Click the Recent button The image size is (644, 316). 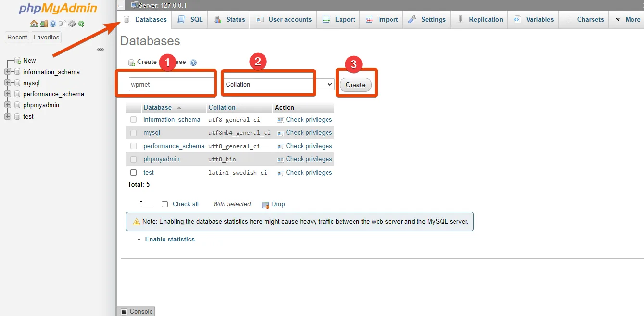17,38
